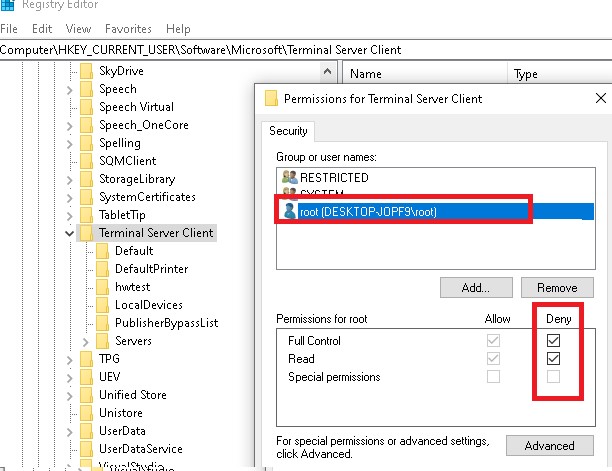Click the Remove button
This screenshot has height=471, width=612.
pos(557,288)
